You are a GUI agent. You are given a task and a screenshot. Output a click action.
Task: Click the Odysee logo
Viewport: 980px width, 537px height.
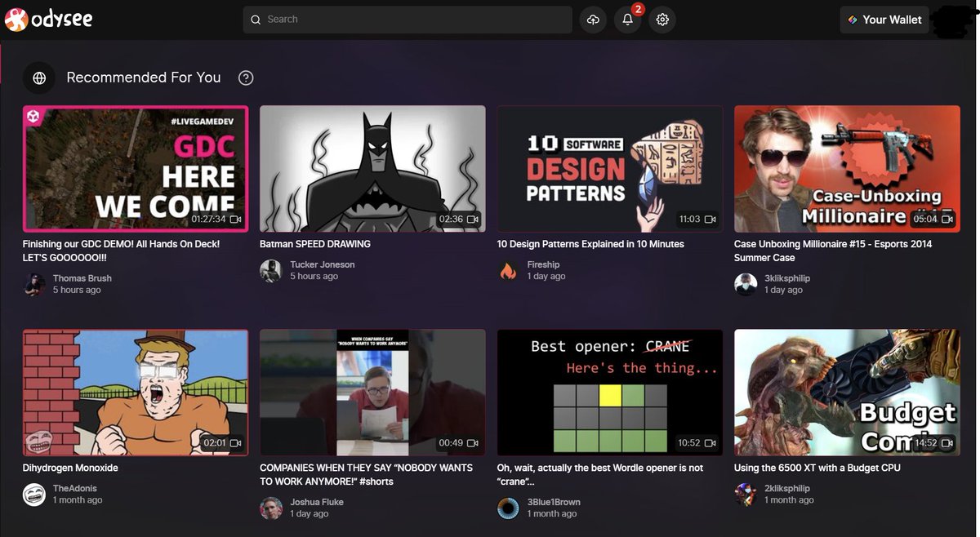click(x=48, y=19)
